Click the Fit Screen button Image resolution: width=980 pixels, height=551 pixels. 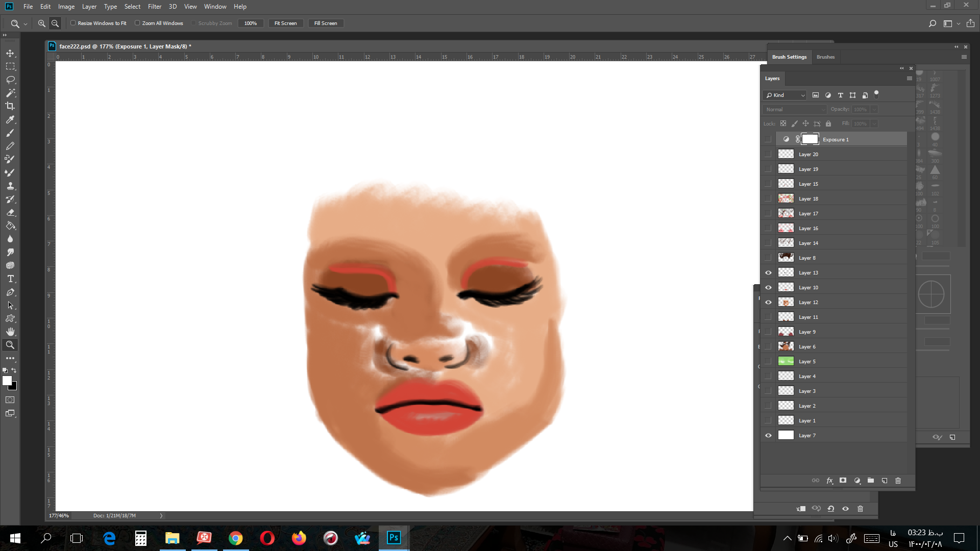point(286,23)
